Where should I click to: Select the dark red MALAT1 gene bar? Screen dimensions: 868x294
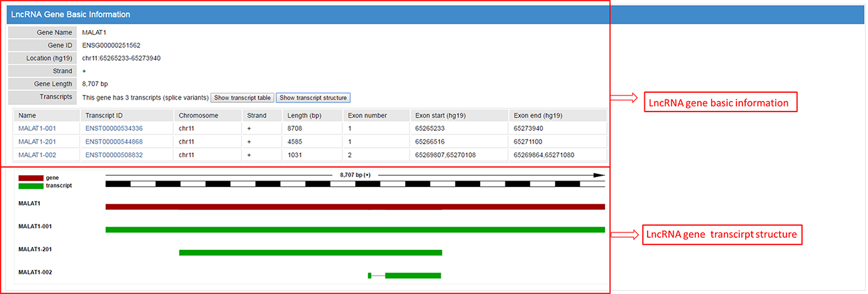355,206
